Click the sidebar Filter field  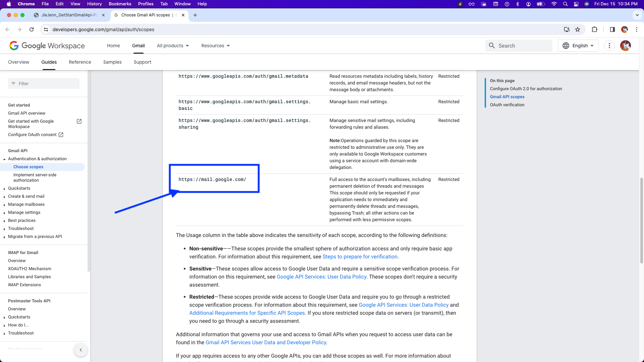(x=44, y=83)
